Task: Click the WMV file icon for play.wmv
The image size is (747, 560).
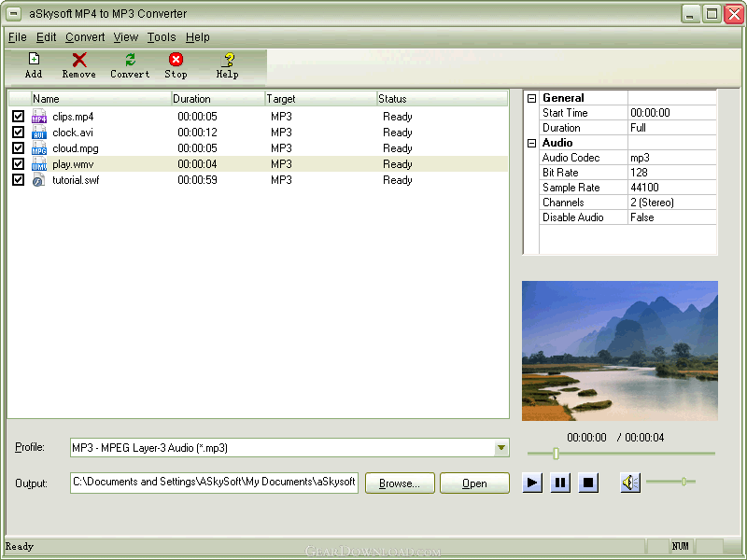Action: (39, 164)
